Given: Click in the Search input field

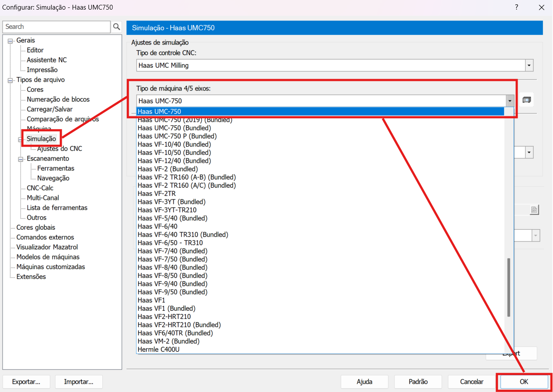Looking at the screenshot, I should point(56,27).
